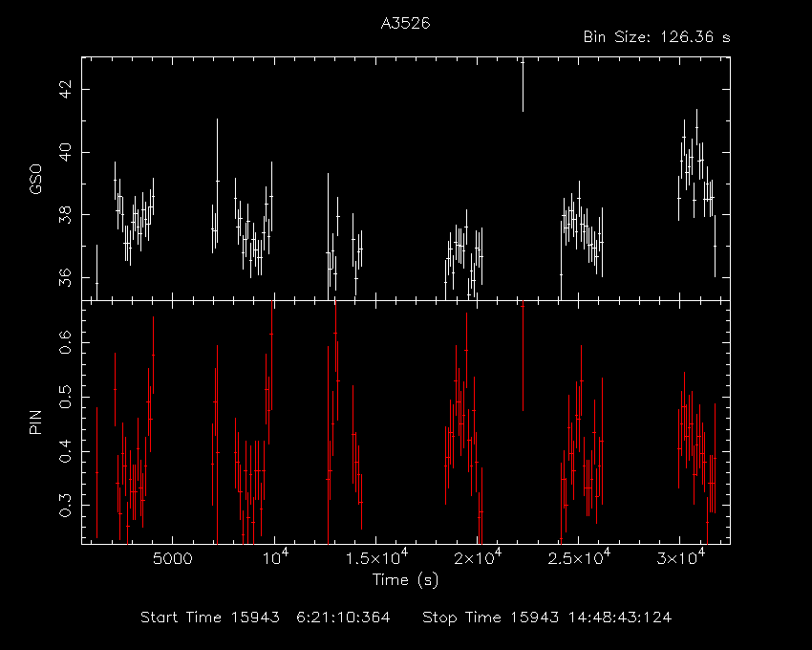Screen dimensions: 812x650
Task: Click the GSO axis value 40
Action: pyautogui.click(x=66, y=152)
